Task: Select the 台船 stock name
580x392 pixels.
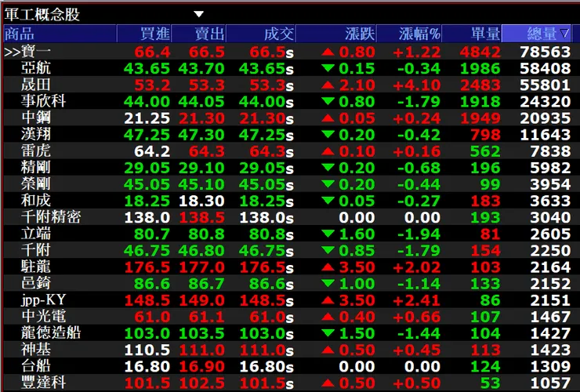Action: [36, 365]
